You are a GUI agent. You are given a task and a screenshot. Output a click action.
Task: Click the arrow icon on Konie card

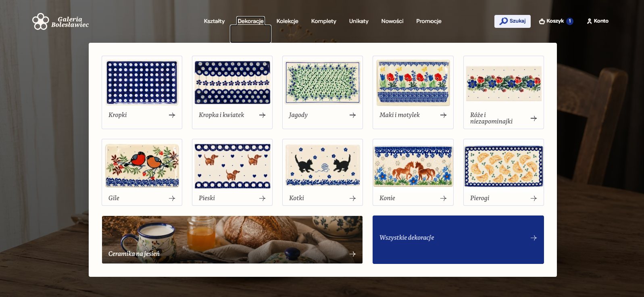[443, 198]
